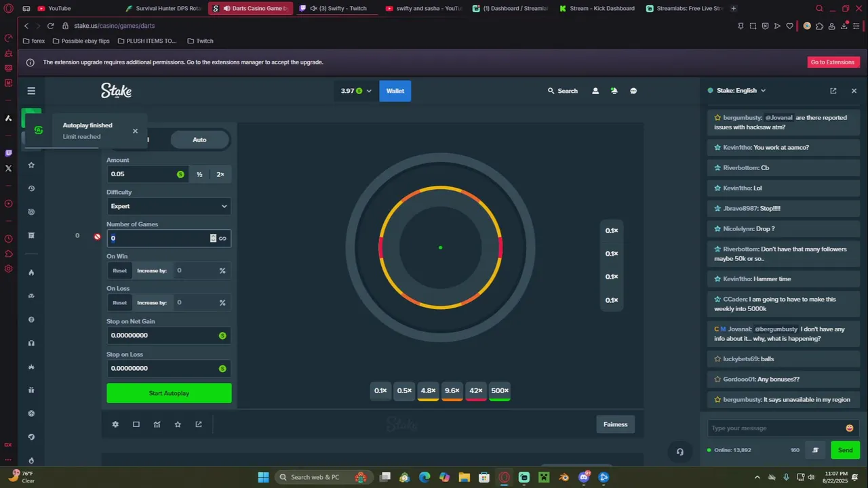Select Reset option under On Win
The height and width of the screenshot is (488, 868).
pos(119,270)
